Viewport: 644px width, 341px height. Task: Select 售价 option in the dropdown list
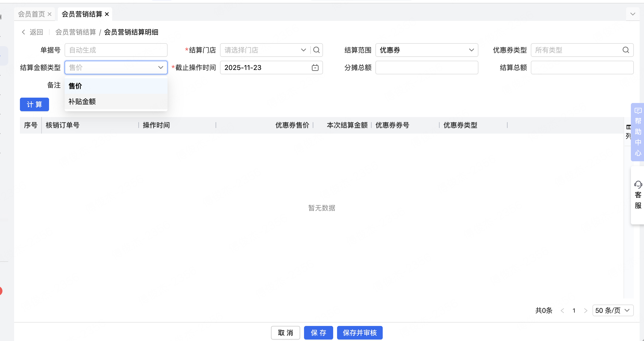75,86
